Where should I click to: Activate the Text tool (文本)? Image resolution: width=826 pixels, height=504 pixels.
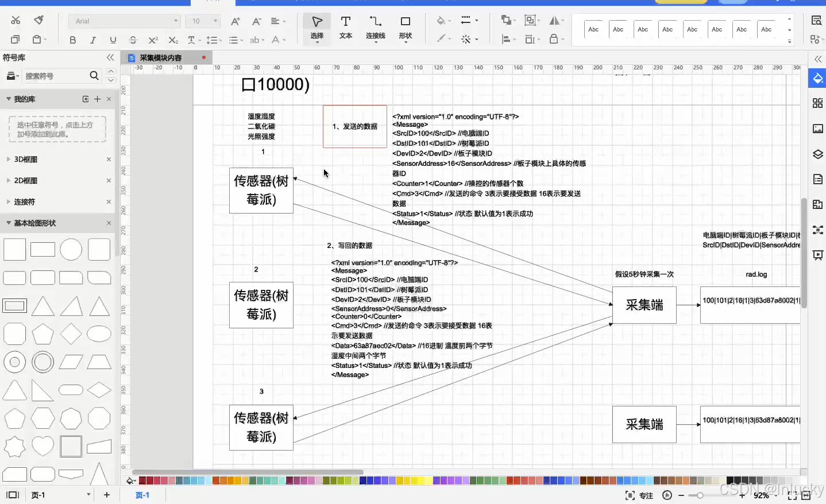346,29
